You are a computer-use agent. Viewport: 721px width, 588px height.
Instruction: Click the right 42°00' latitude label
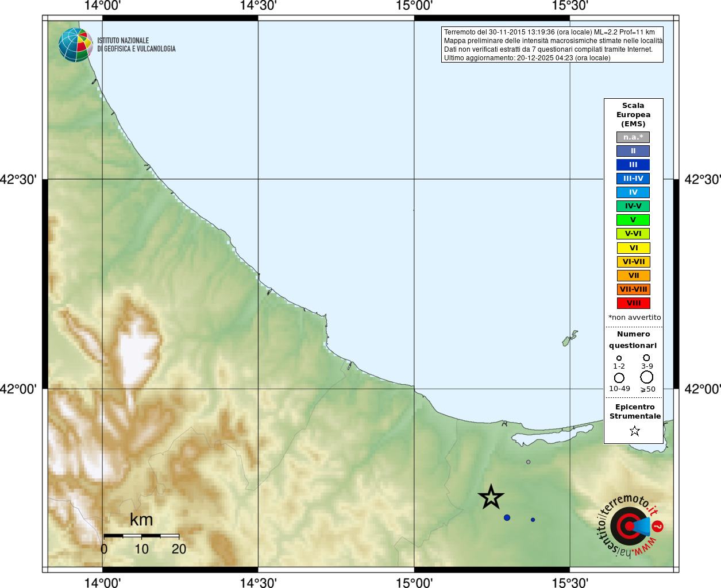[x=703, y=389]
